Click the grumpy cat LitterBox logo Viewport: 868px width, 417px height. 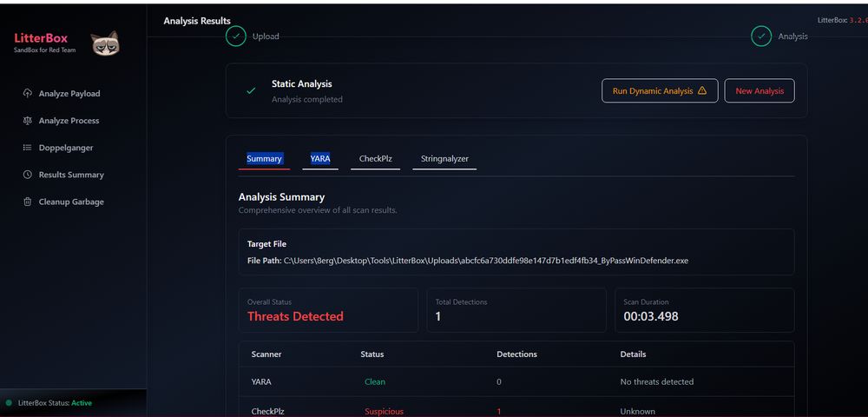pyautogui.click(x=105, y=43)
